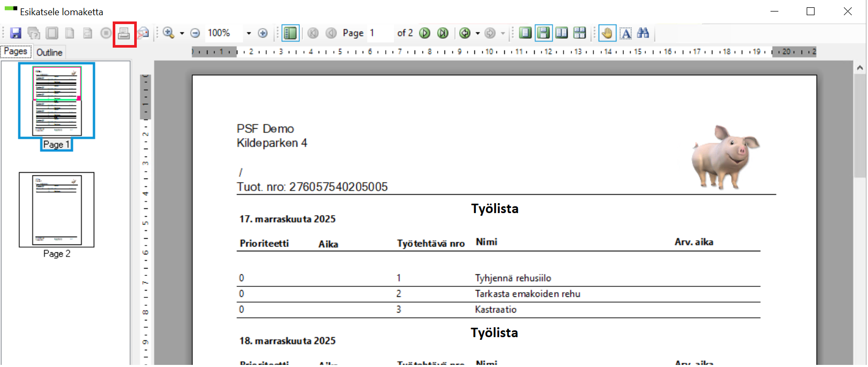
Task: Navigate back with green left arrow
Action: [x=465, y=33]
